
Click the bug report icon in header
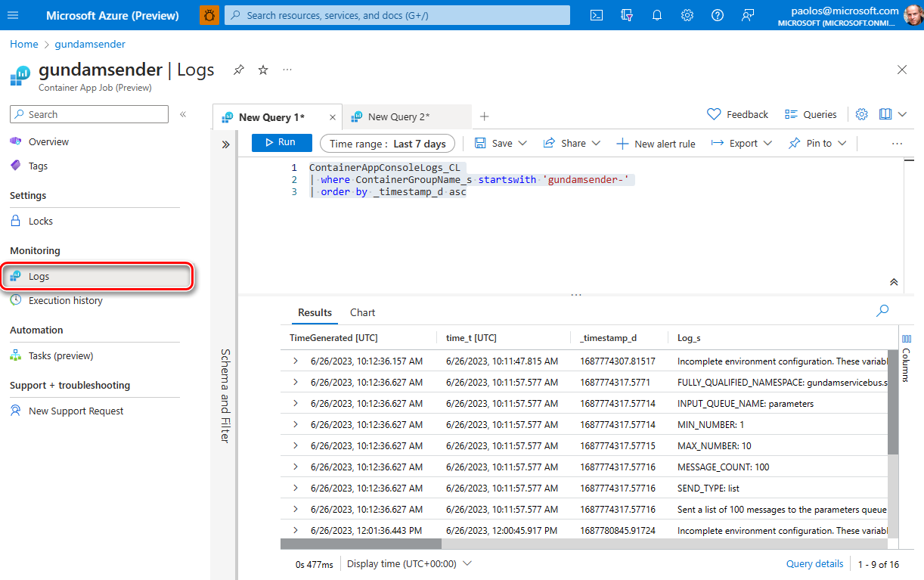209,15
